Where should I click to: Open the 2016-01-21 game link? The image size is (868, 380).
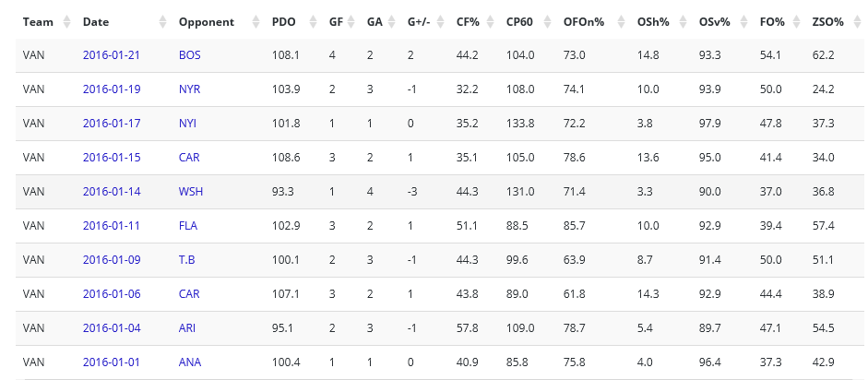coord(111,55)
